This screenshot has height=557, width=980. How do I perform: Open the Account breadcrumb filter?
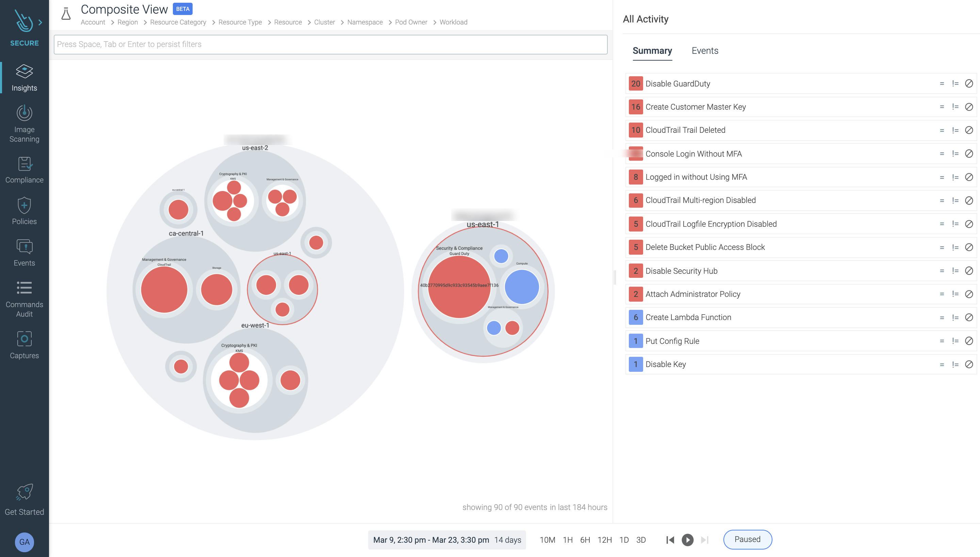(93, 22)
